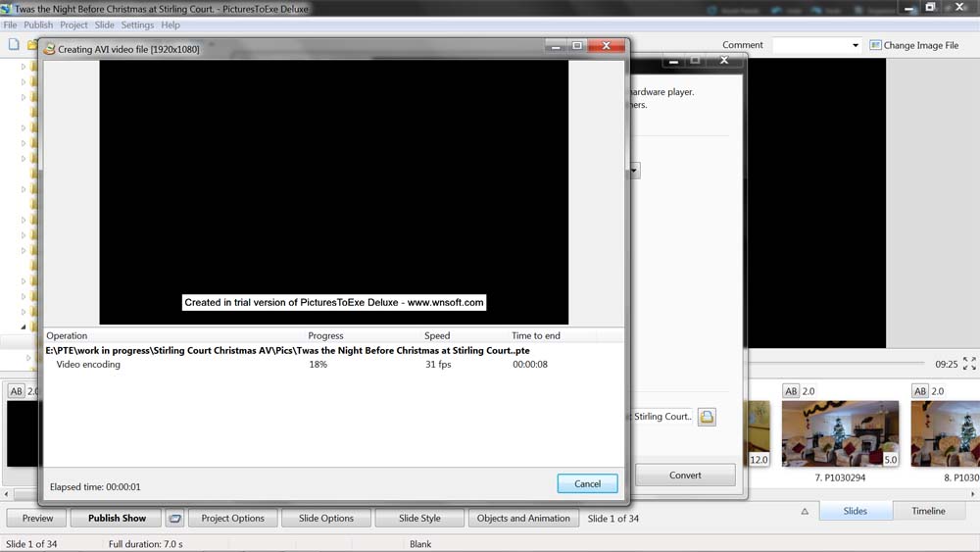Open the dropdown arrow in the dialog behind
Viewport: 980px width, 552px height.
(x=634, y=170)
